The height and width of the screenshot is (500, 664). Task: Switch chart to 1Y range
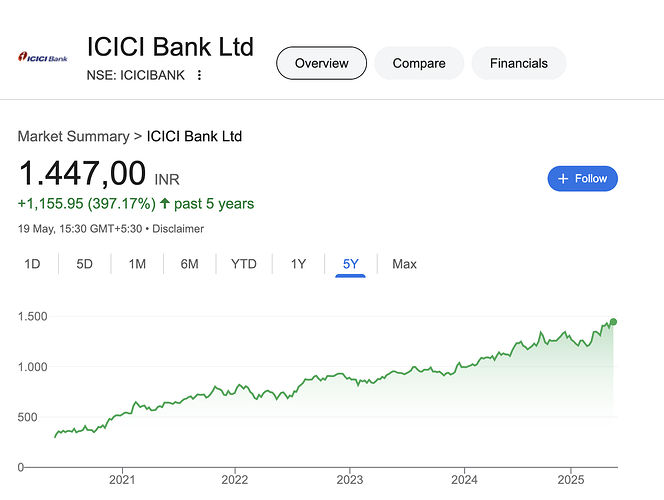(298, 264)
